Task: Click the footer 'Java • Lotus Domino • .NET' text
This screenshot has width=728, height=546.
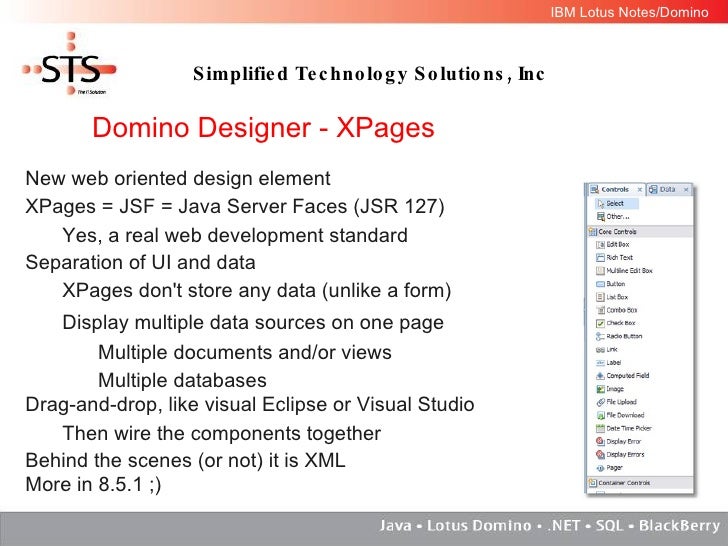Action: click(550, 525)
